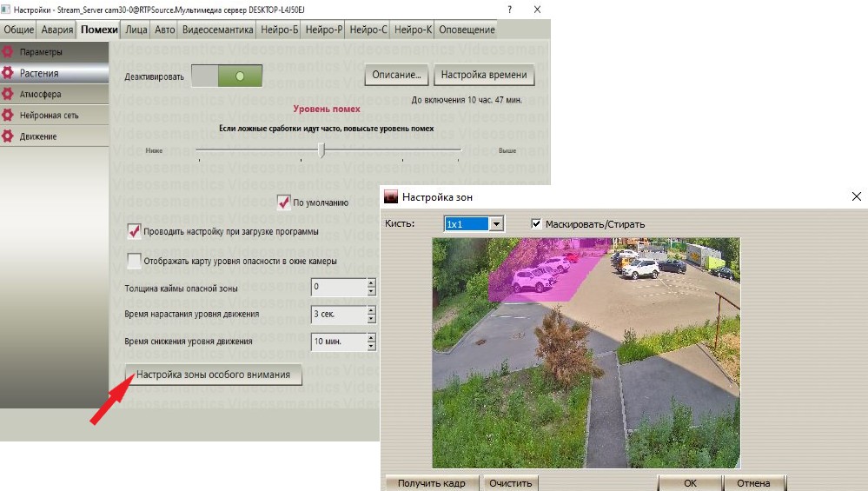Click the gear icon next to Растения
This screenshot has height=491, width=868.
coord(7,73)
